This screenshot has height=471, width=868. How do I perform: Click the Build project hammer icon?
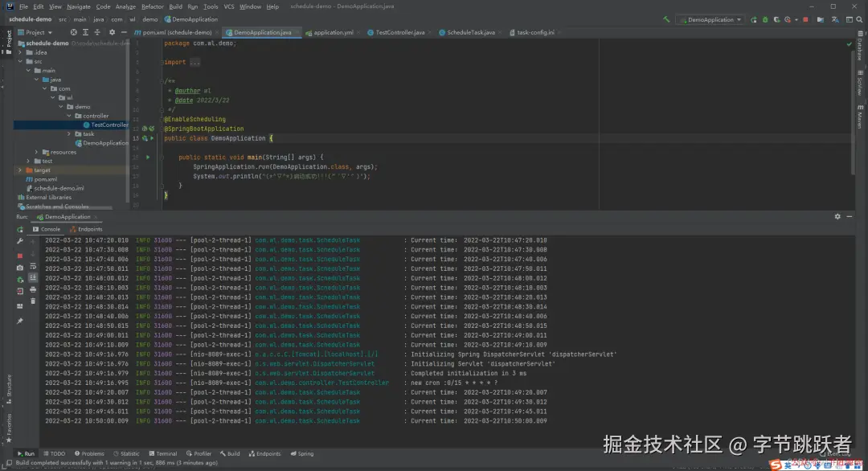(x=666, y=19)
